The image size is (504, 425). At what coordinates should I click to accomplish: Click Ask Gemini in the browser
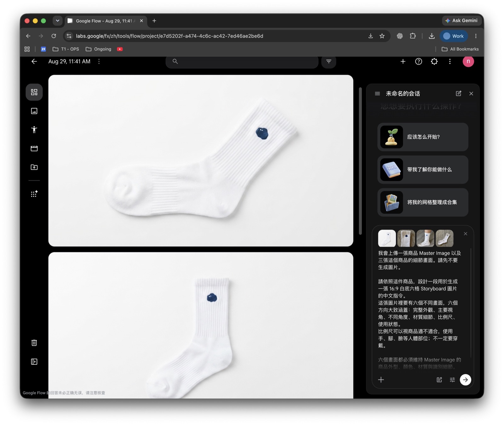(462, 20)
